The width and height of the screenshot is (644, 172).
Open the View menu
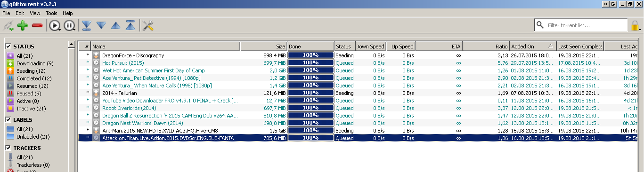[x=35, y=13]
